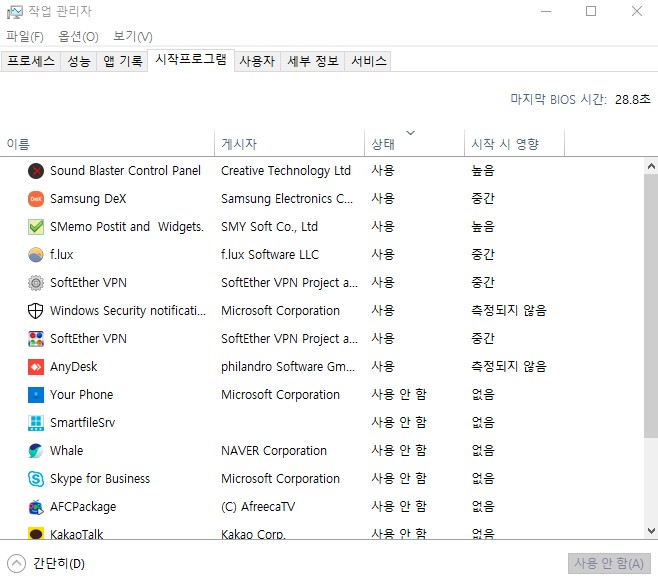Click the Whale browser icon
658x585 pixels.
pos(36,451)
